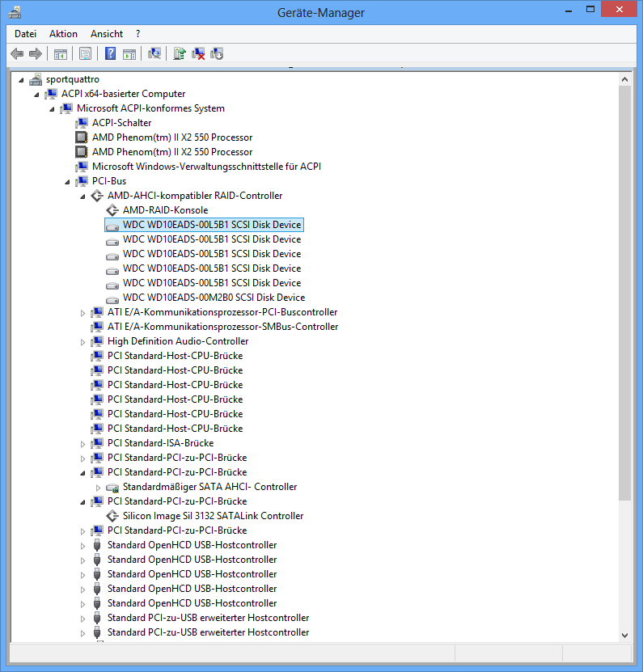Open the Ansicht menu

pyautogui.click(x=107, y=34)
